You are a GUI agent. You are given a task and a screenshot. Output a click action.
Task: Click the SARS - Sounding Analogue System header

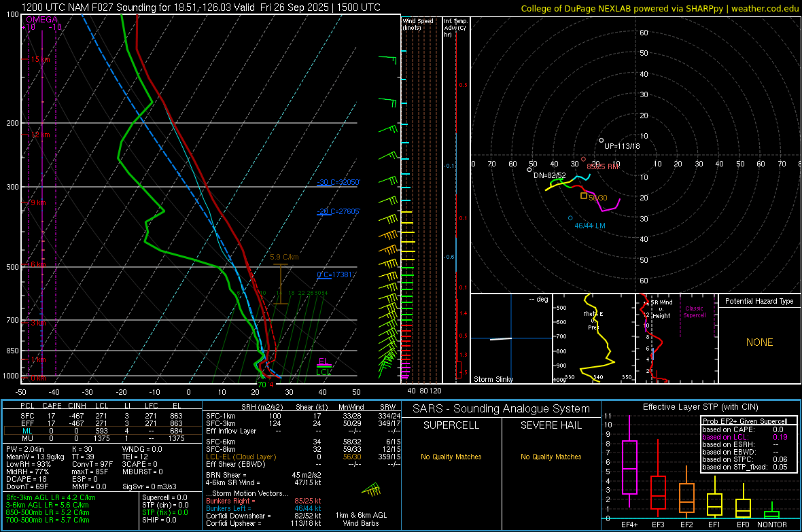pyautogui.click(x=502, y=409)
